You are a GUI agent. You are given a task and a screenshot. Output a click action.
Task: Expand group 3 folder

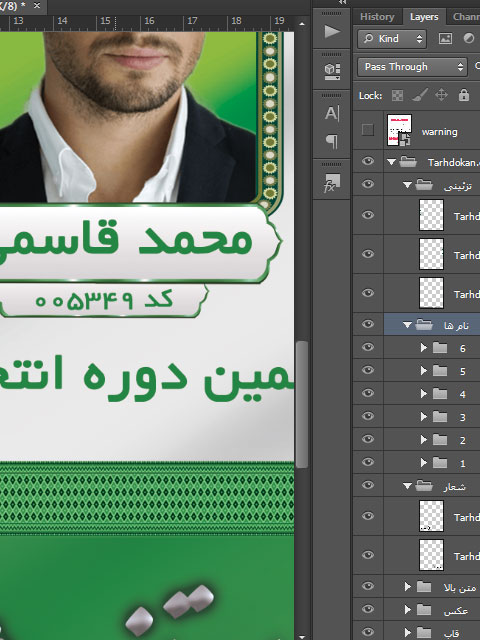coord(423,416)
